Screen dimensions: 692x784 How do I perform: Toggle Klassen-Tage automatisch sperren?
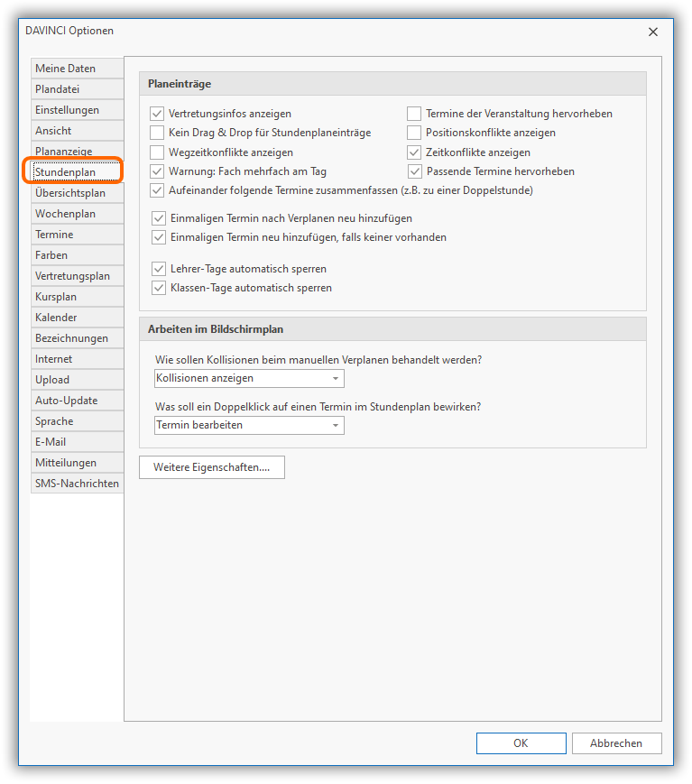click(x=160, y=288)
